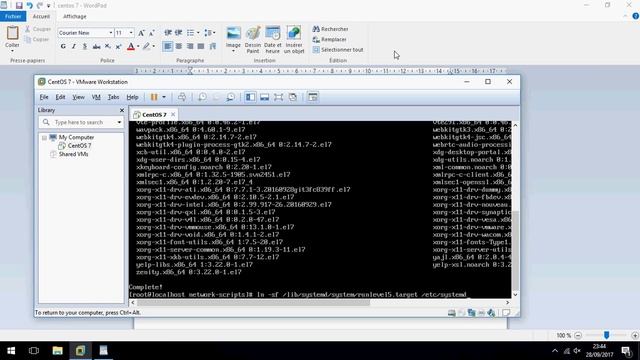Open the VMware VM menu

(96, 97)
